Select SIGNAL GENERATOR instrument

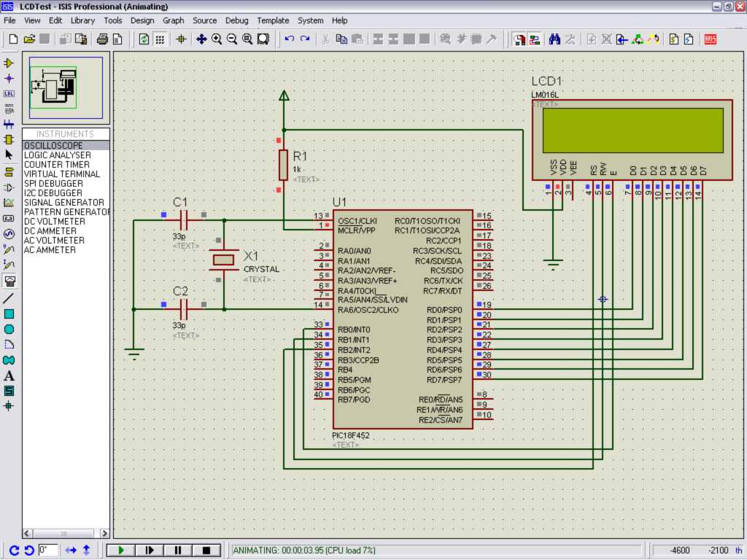(66, 203)
